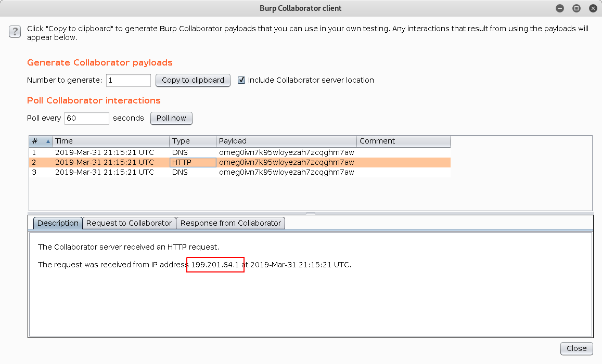Viewport: 602px width, 364px height.
Task: Click the Number to generate field
Action: tap(128, 80)
